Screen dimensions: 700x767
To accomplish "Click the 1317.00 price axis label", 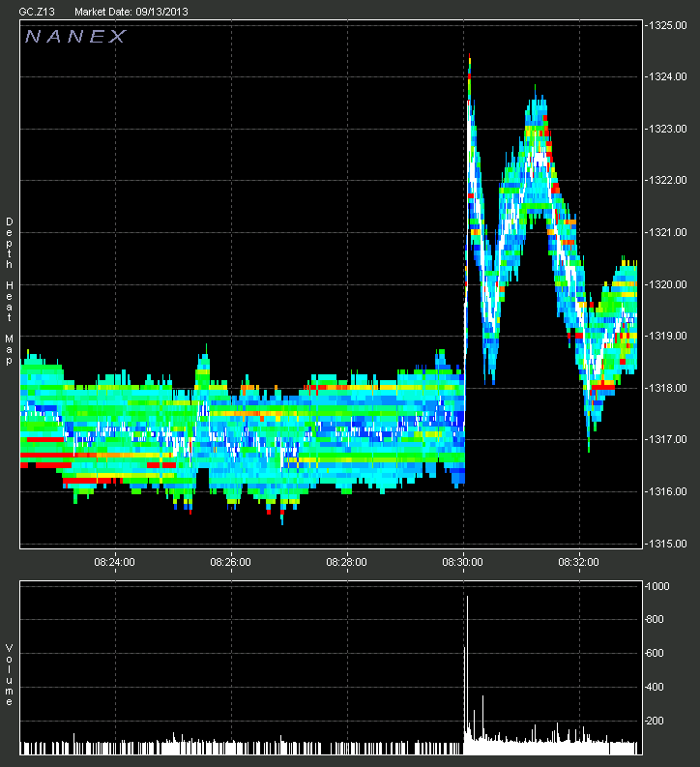I will click(668, 440).
